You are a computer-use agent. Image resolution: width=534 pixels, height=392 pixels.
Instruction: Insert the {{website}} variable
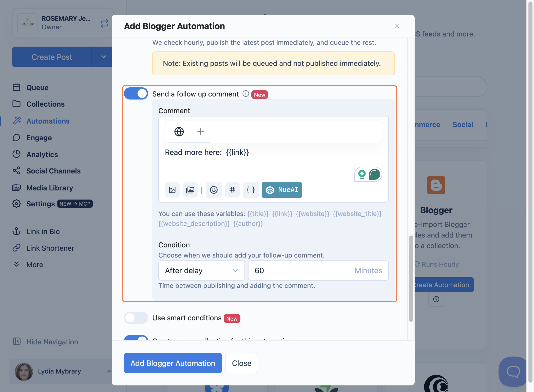[313, 213]
